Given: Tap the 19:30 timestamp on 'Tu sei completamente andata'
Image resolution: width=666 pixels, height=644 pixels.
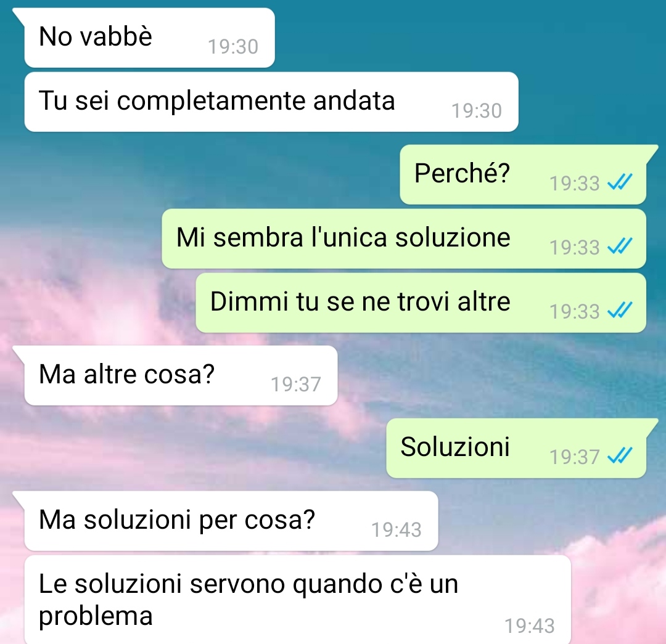Looking at the screenshot, I should pos(477,111).
